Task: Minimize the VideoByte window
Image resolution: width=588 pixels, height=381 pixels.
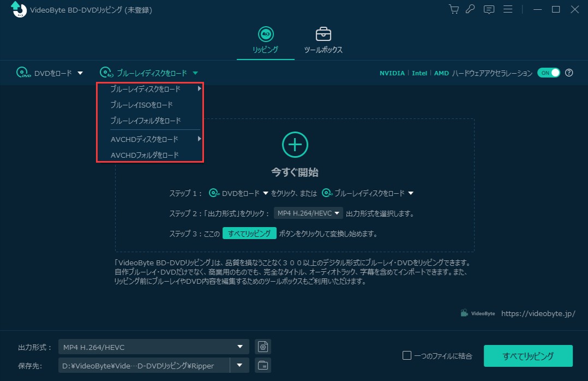Action: (x=537, y=9)
